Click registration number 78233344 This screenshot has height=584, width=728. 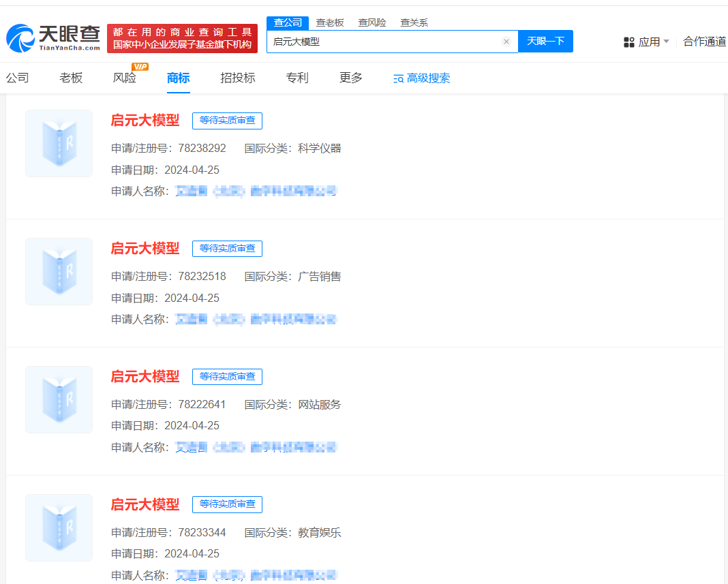202,533
